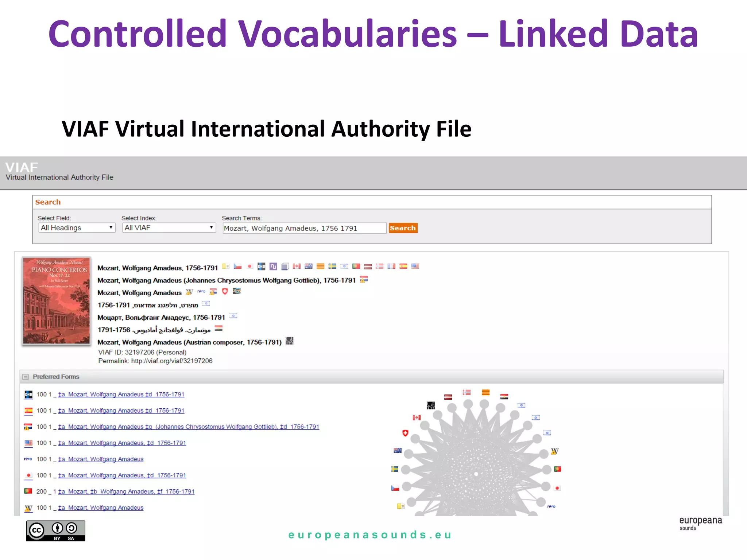Click the DNB icon in the Mozart heading row

(261, 267)
